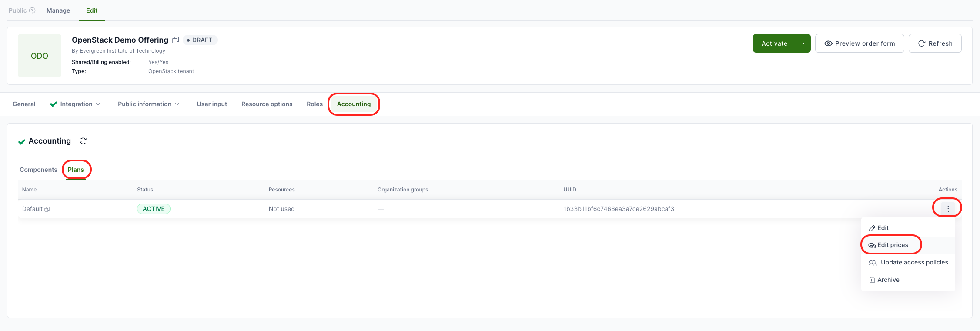Choose Edit from the plan actions menu
The image size is (980, 331).
tap(883, 228)
